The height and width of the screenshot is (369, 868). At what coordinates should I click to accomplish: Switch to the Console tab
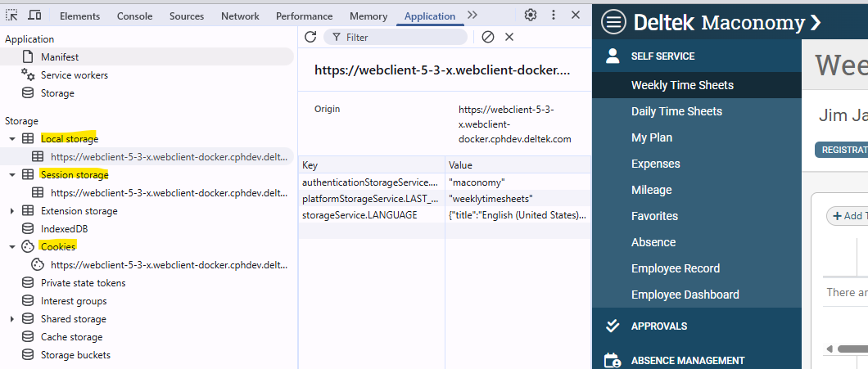(x=134, y=16)
